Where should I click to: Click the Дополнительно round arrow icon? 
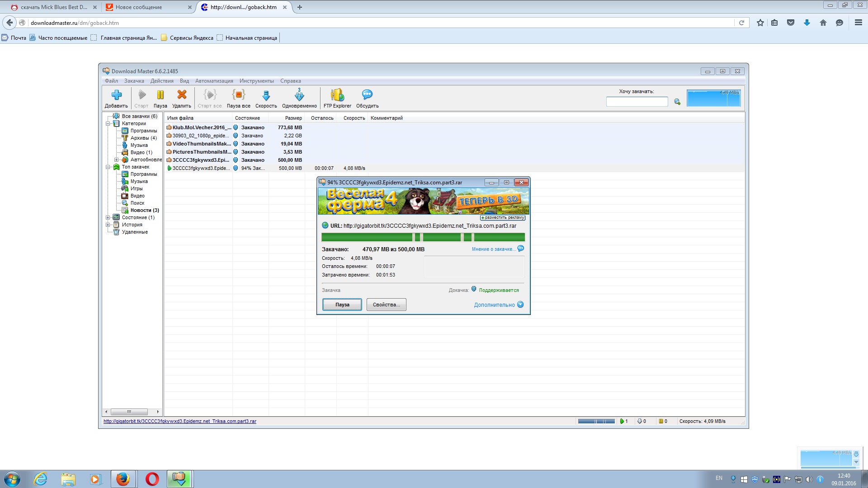click(520, 305)
